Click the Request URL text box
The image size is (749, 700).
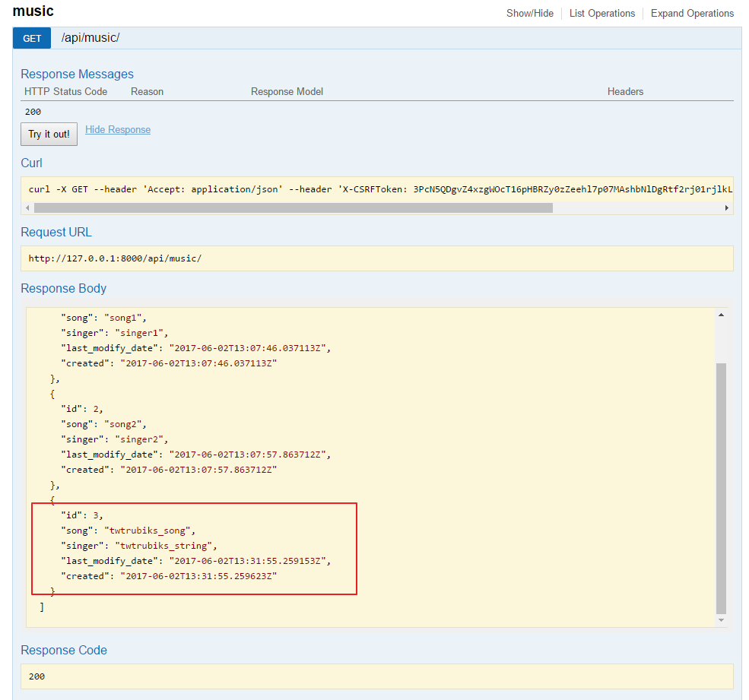(x=377, y=258)
